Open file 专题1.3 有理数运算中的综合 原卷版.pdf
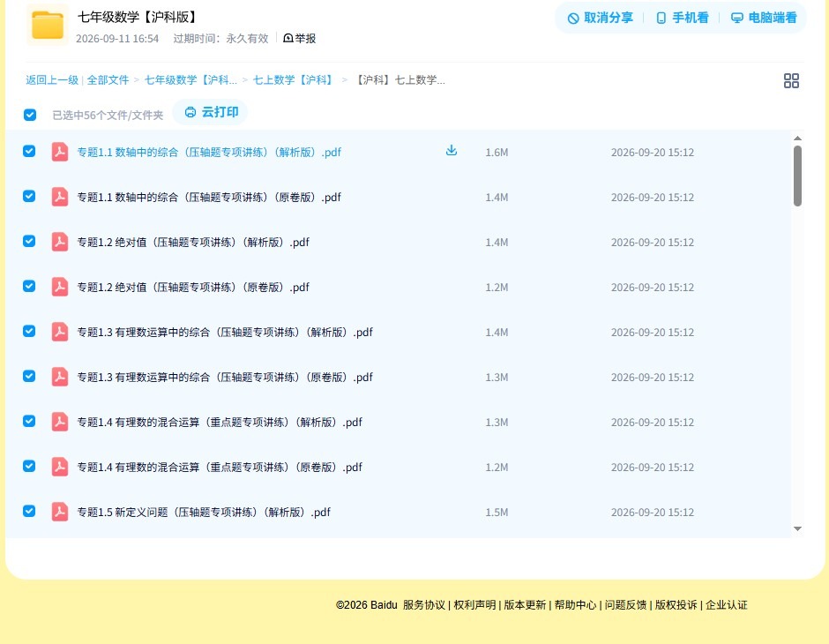This screenshot has width=829, height=644. 225,377
